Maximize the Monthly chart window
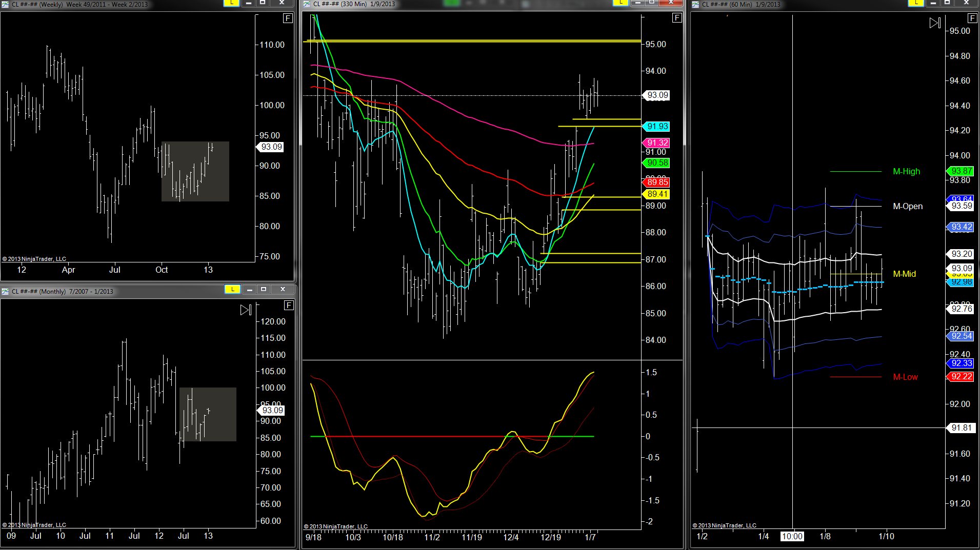This screenshot has width=980, height=550. pyautogui.click(x=264, y=290)
